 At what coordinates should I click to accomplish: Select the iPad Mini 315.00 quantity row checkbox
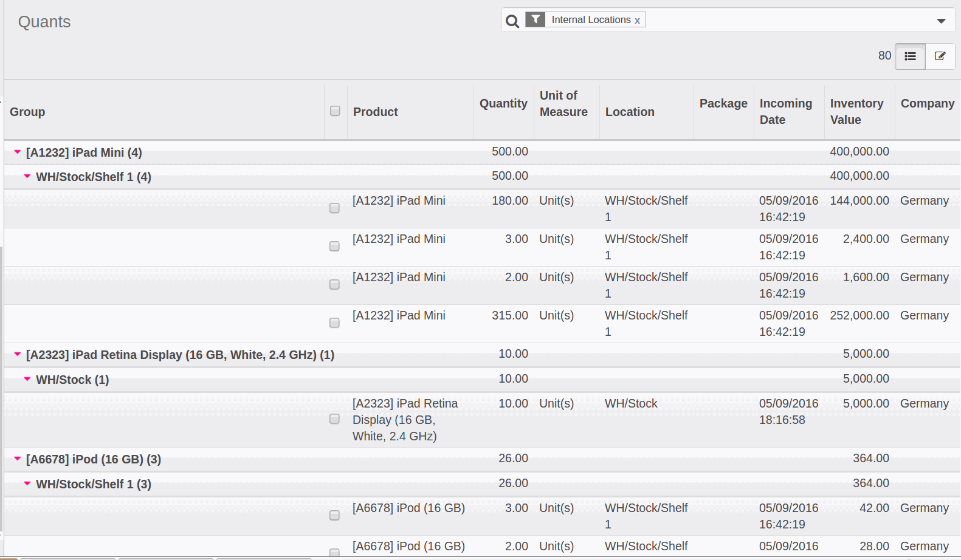click(334, 323)
